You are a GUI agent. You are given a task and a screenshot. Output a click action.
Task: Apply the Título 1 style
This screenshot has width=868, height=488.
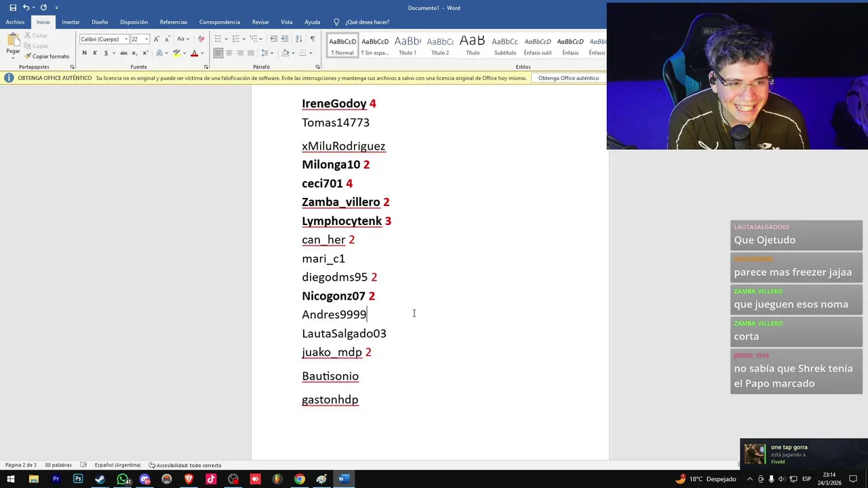pos(408,45)
